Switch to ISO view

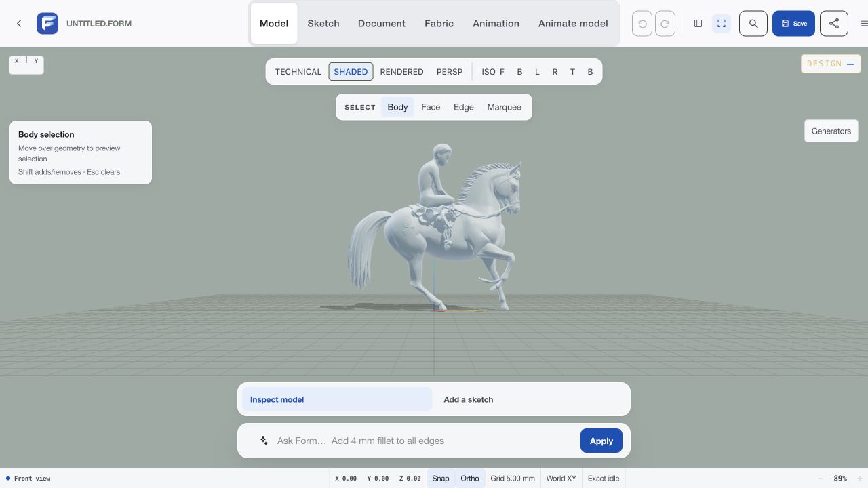point(488,71)
